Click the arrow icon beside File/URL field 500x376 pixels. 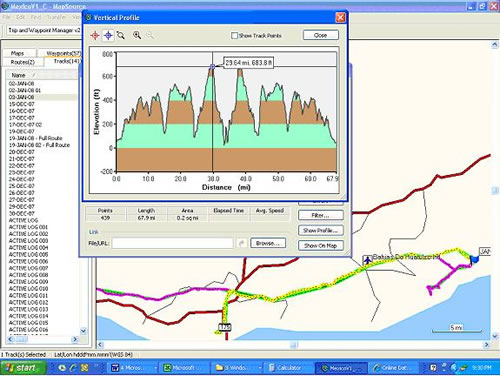(x=242, y=243)
